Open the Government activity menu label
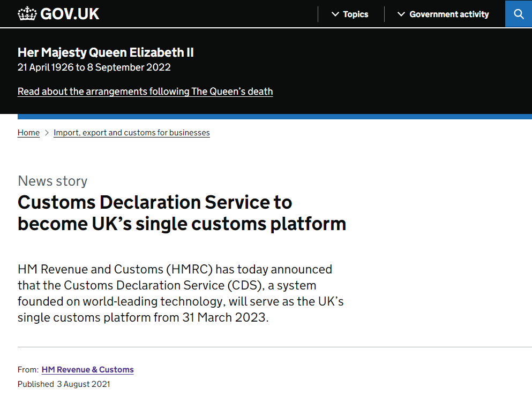 click(x=449, y=14)
